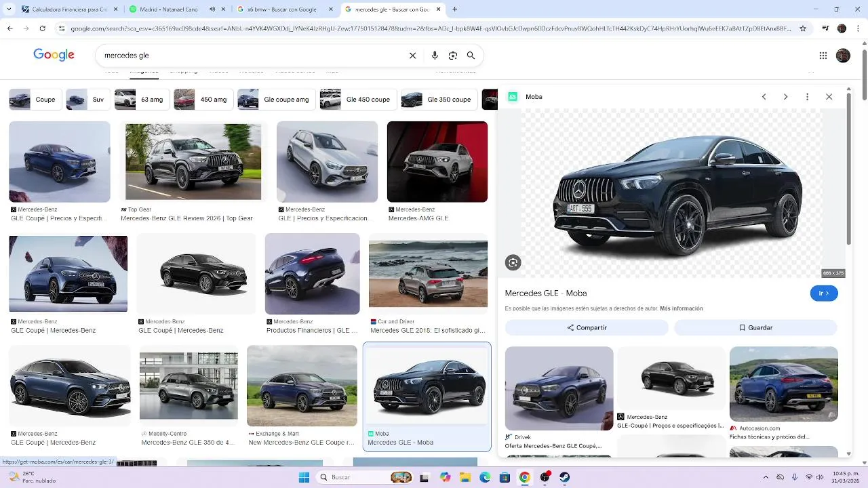Viewport: 868px width, 488px height.
Task: Select the Gle coupe amg filter chip
Action: click(x=277, y=100)
